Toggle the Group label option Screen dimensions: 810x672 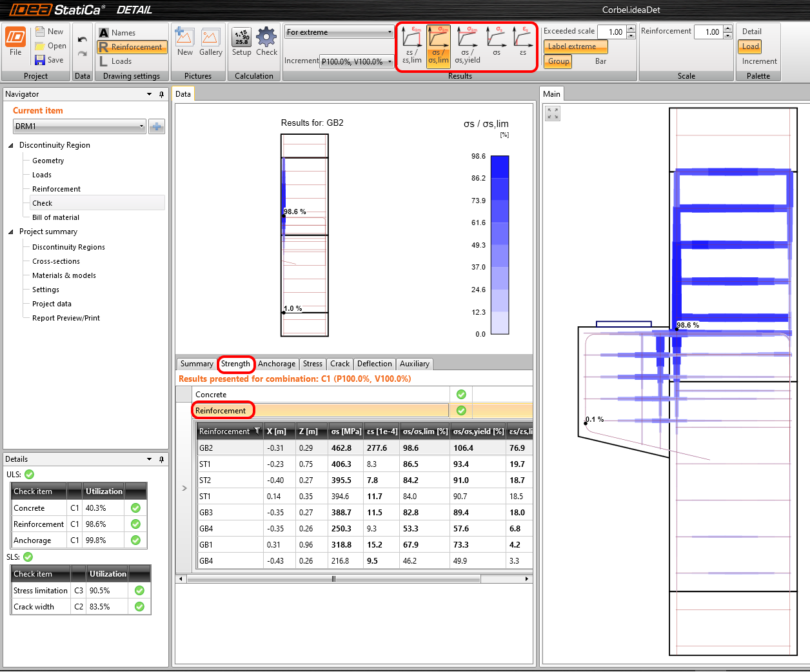point(558,61)
